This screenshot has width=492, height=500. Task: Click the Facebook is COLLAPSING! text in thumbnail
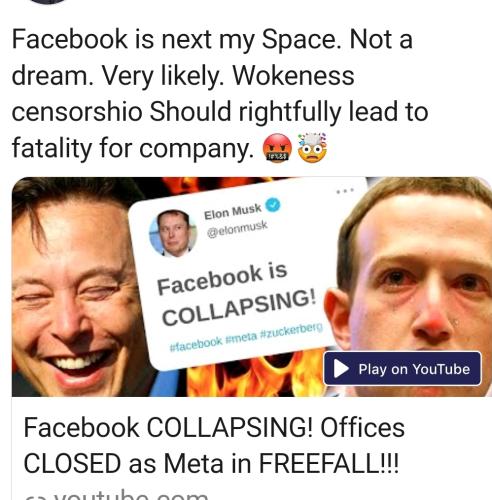click(x=236, y=295)
